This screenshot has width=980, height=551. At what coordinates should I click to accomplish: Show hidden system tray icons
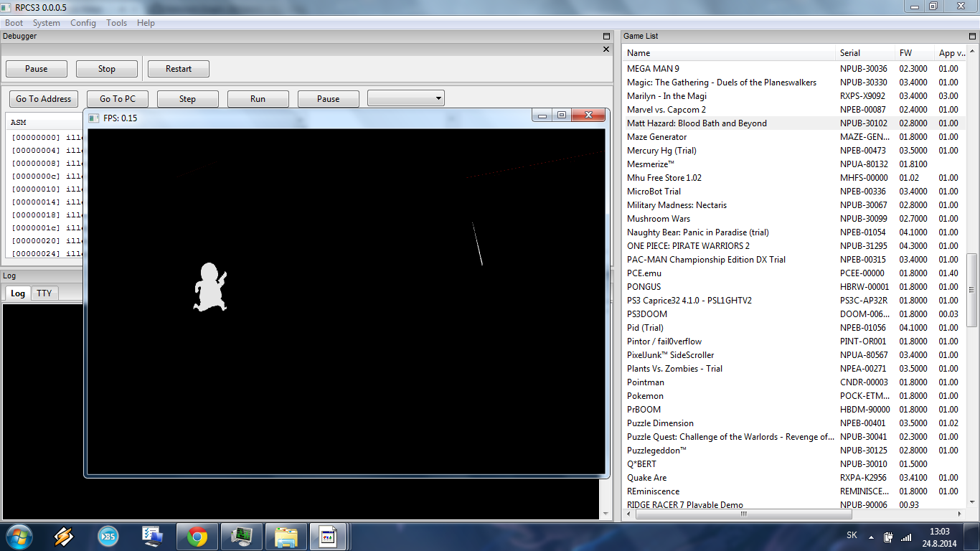tap(871, 537)
